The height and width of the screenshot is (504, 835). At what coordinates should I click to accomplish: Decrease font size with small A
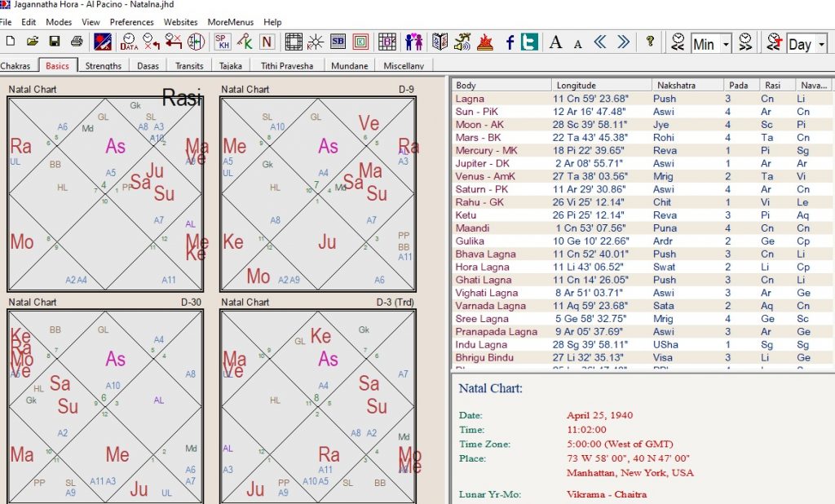tap(578, 44)
